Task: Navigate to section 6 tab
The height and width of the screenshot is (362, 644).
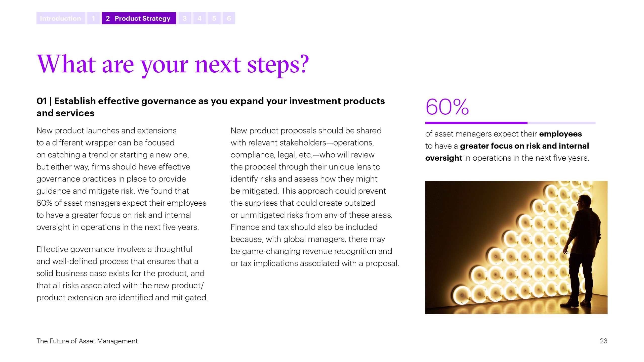Action: (229, 18)
